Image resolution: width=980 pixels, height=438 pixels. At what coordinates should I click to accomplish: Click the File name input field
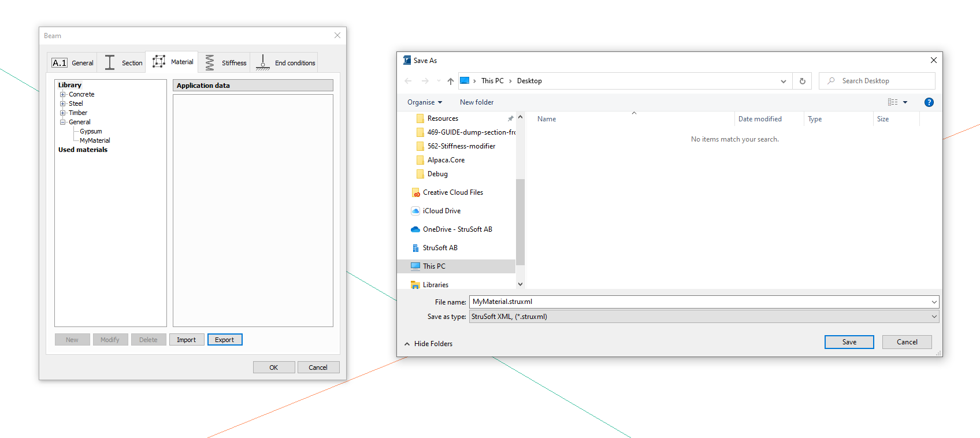[x=699, y=302]
